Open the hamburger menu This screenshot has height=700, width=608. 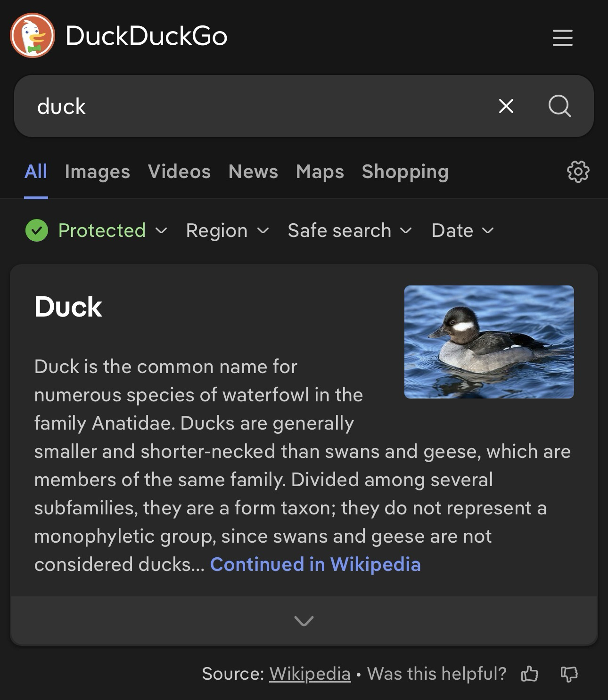562,38
